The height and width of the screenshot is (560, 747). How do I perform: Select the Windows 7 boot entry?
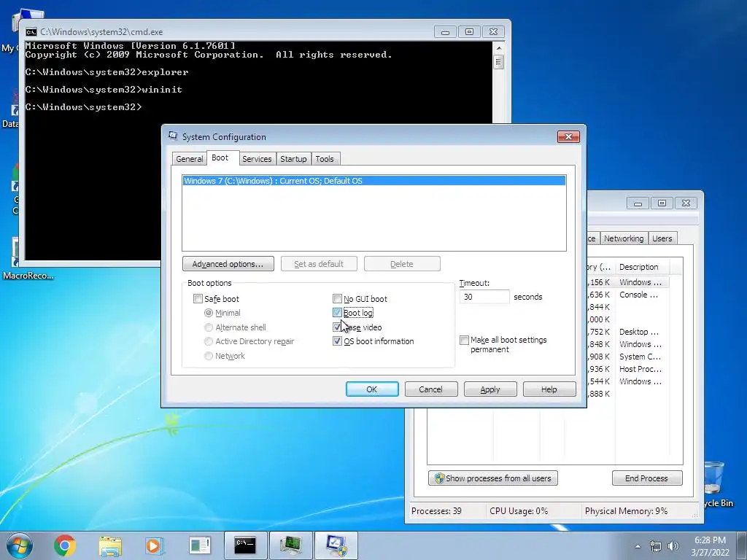374,181
